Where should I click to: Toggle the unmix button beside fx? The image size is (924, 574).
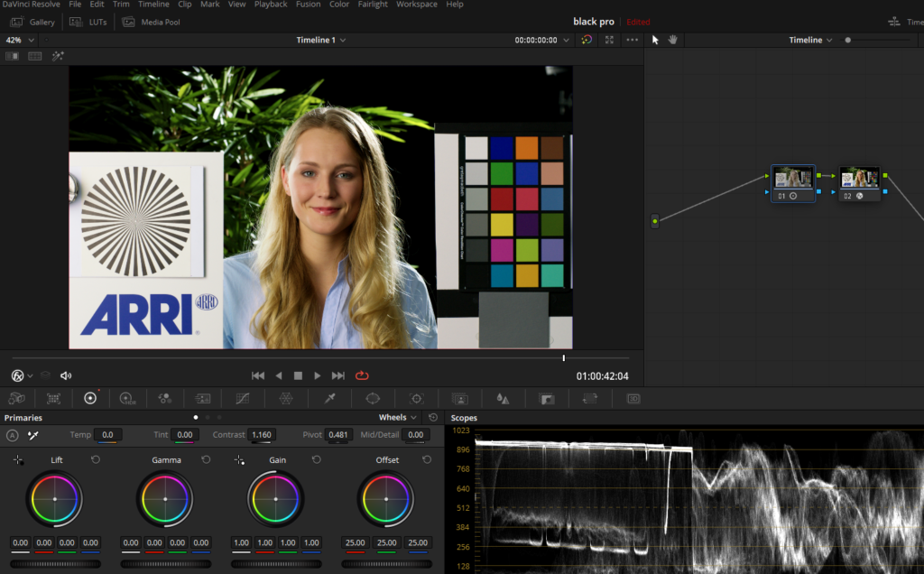[45, 375]
